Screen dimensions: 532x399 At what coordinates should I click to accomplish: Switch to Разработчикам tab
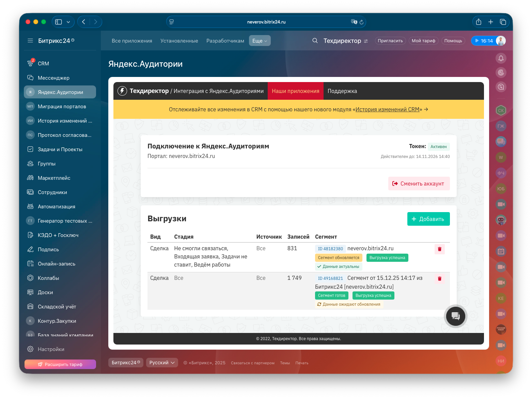coord(225,41)
